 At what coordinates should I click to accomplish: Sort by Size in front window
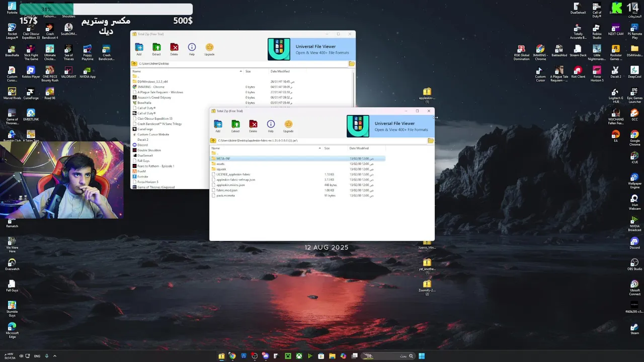335,148
